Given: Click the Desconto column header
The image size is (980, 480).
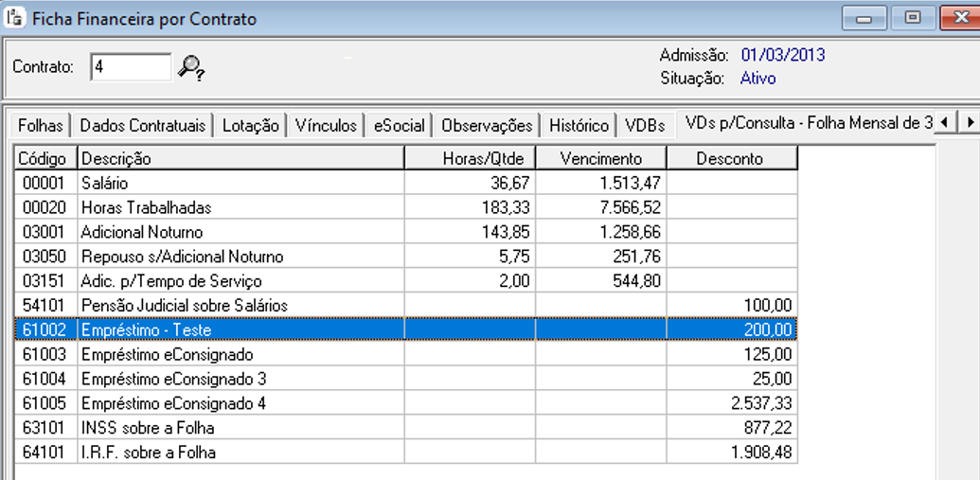Looking at the screenshot, I should [731, 158].
